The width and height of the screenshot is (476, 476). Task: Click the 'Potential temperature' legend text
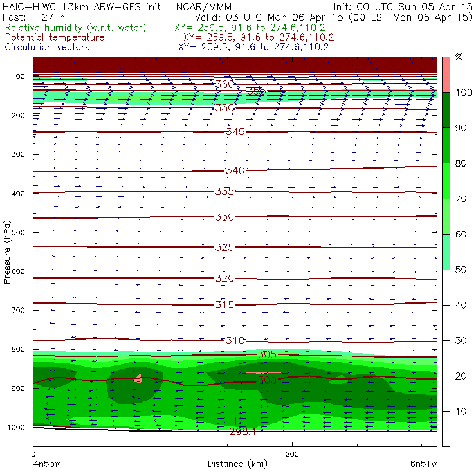pos(55,37)
